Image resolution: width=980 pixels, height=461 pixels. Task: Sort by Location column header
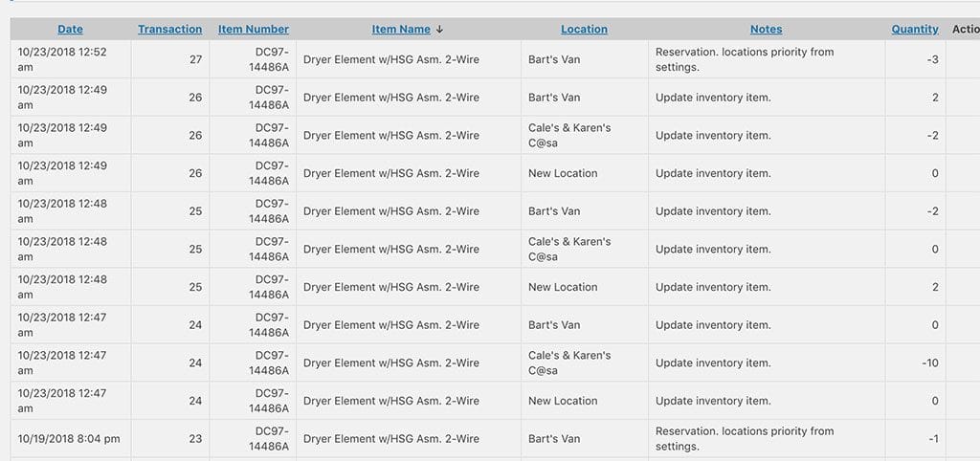click(584, 30)
